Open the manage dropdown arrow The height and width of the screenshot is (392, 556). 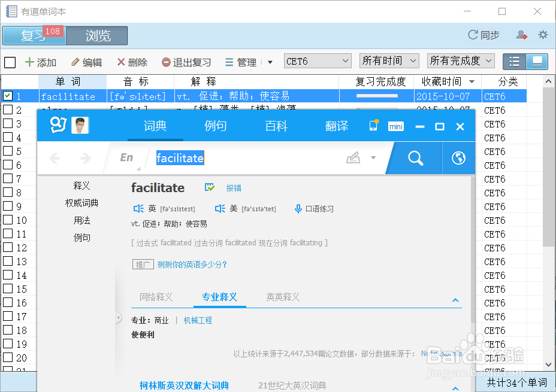click(270, 62)
